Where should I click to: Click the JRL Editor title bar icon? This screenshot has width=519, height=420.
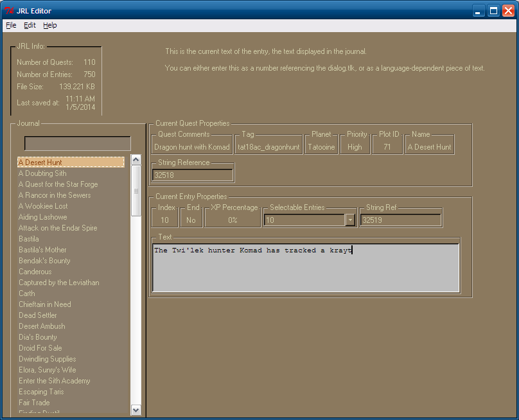[x=9, y=10]
